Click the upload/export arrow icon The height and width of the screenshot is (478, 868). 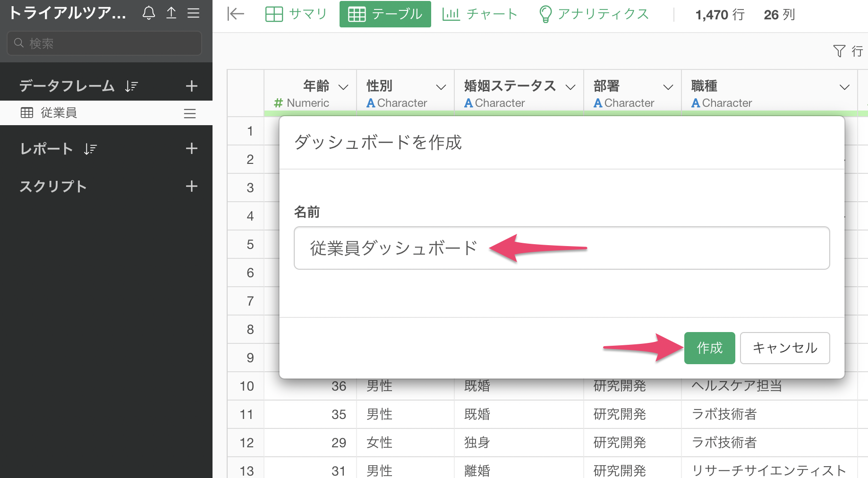(171, 13)
